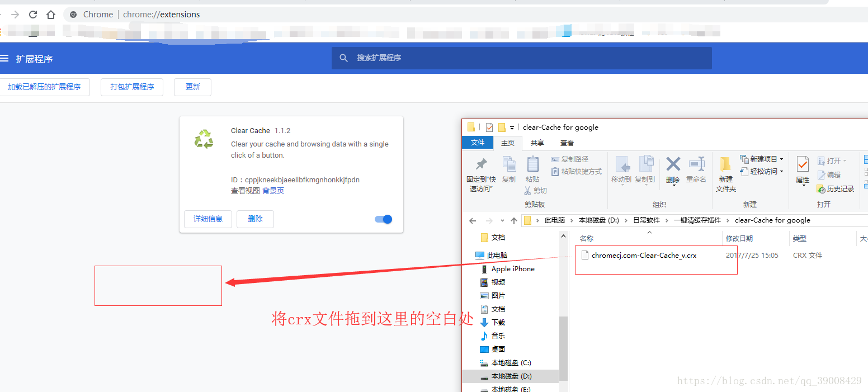This screenshot has height=392, width=868.
Task: Switch to the 共享 ribbon tab
Action: coord(537,143)
